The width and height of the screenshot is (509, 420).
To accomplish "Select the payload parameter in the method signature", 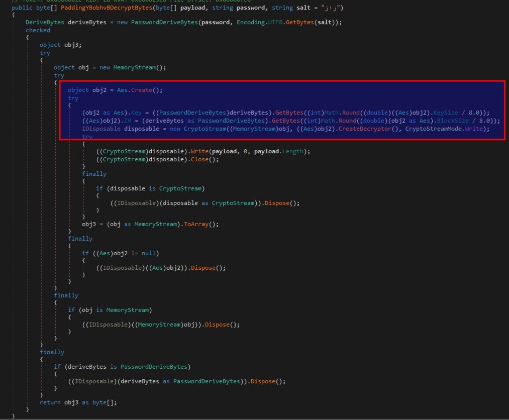I will 192,8.
